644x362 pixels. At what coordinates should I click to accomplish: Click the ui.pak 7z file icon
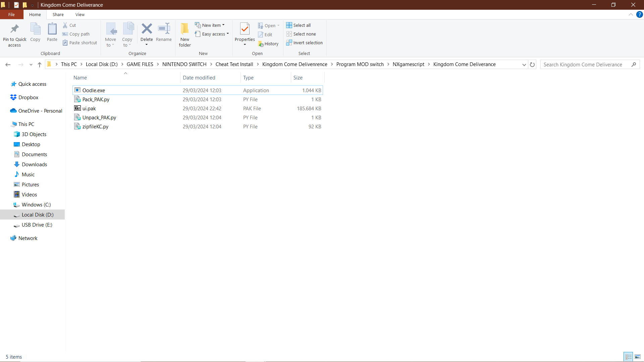[x=77, y=108]
